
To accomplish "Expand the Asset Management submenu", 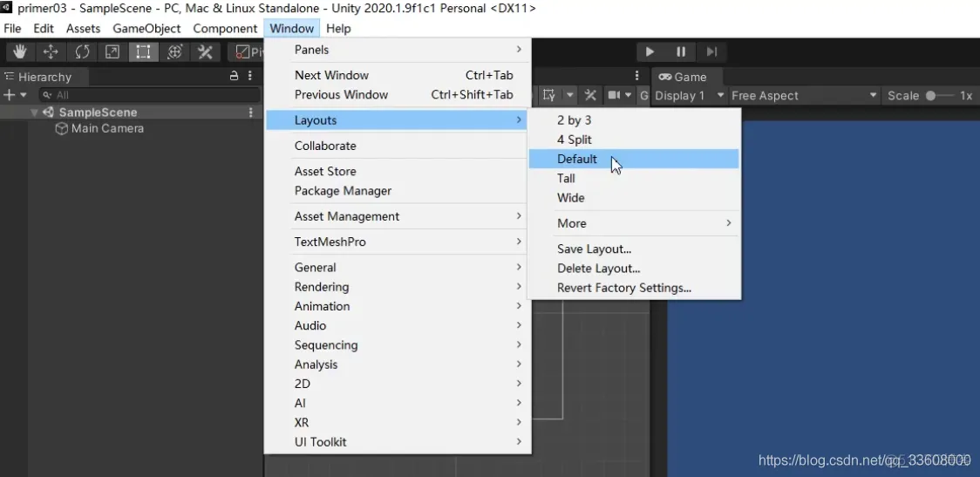I will 398,216.
